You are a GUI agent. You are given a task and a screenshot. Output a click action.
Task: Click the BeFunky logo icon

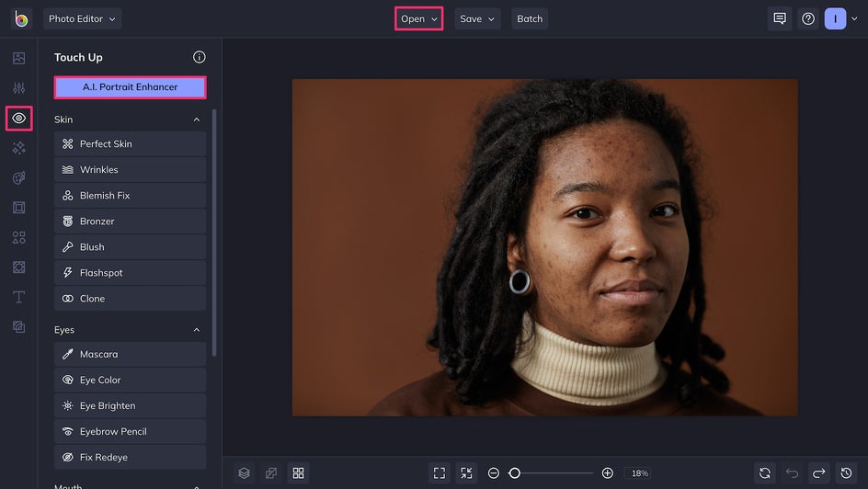[21, 18]
